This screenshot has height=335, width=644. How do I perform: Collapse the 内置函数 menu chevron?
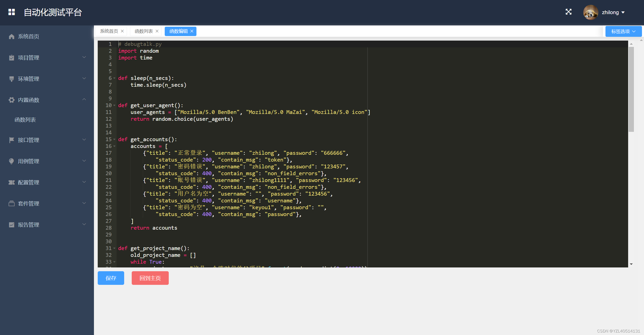(x=84, y=100)
